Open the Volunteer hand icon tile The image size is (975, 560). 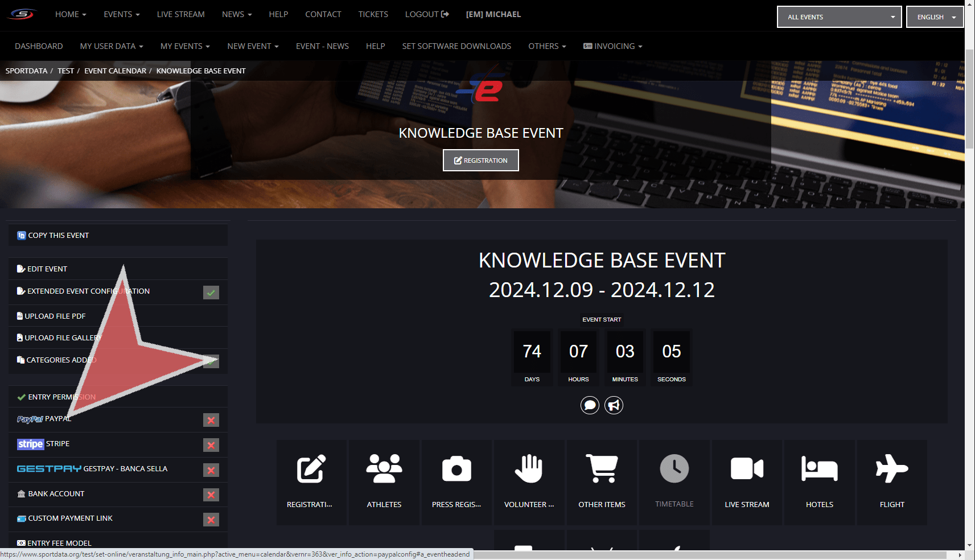(x=529, y=470)
